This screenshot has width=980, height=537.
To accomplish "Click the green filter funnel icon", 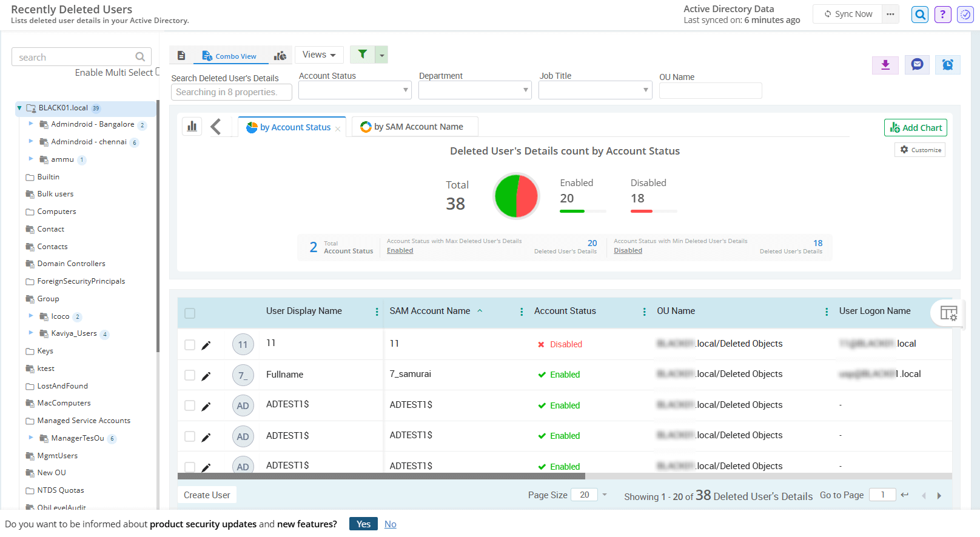I will click(x=363, y=55).
